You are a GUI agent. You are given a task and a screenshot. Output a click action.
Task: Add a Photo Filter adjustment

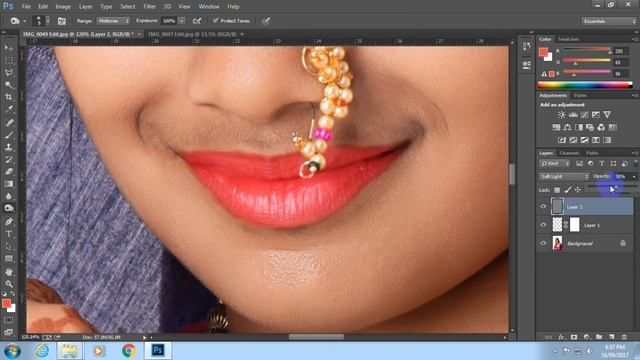(x=590, y=127)
